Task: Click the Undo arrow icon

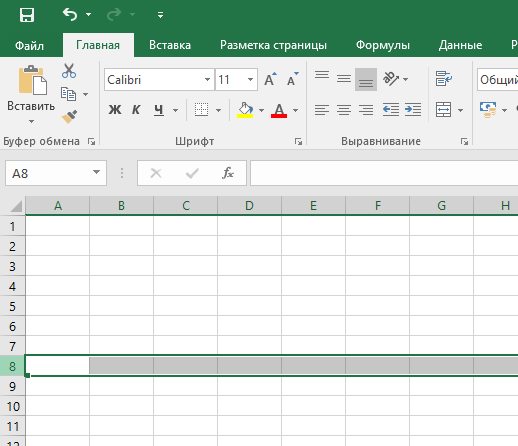Action: [70, 14]
